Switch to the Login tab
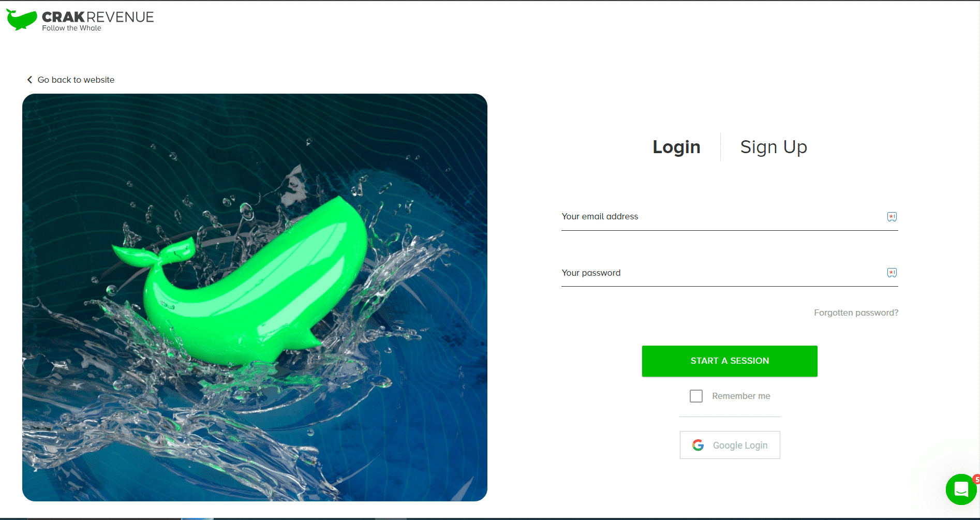 tap(676, 147)
